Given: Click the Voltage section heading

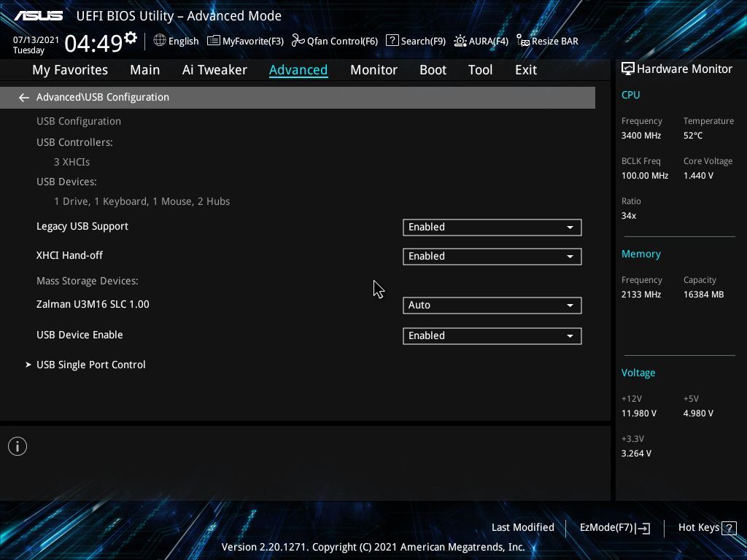Looking at the screenshot, I should click(638, 373).
